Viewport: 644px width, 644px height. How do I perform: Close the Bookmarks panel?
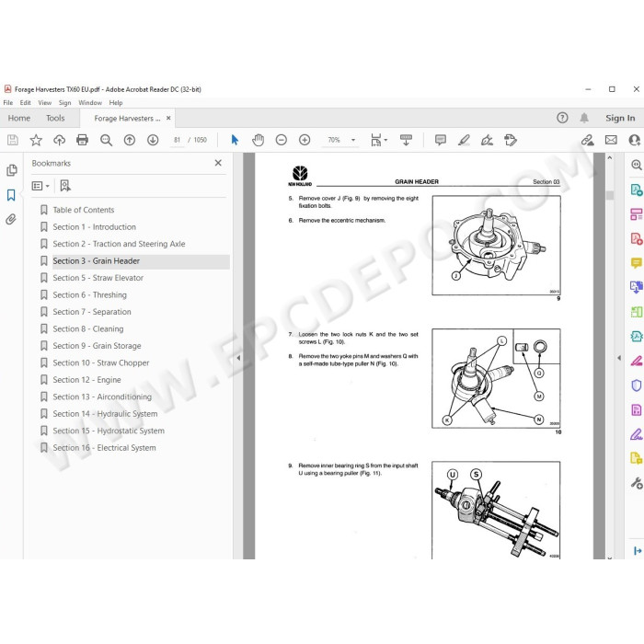(218, 163)
